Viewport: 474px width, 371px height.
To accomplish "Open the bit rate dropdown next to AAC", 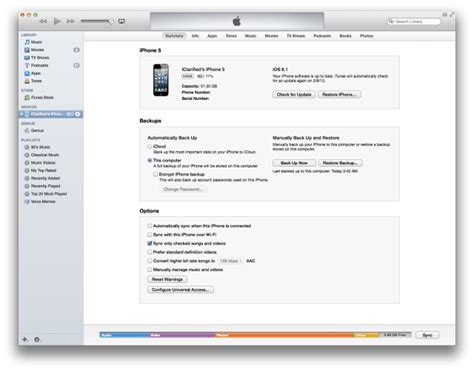I will [231, 261].
